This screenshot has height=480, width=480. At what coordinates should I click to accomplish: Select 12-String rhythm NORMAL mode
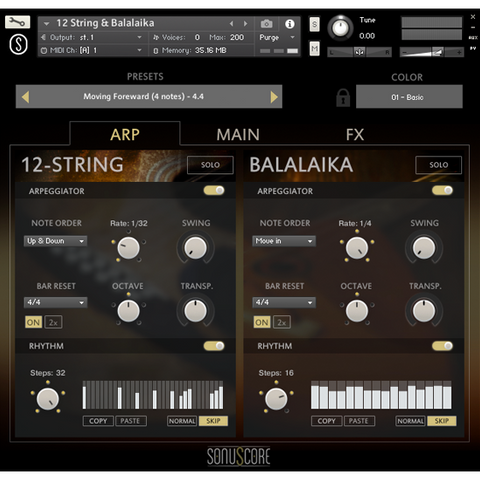tap(182, 421)
